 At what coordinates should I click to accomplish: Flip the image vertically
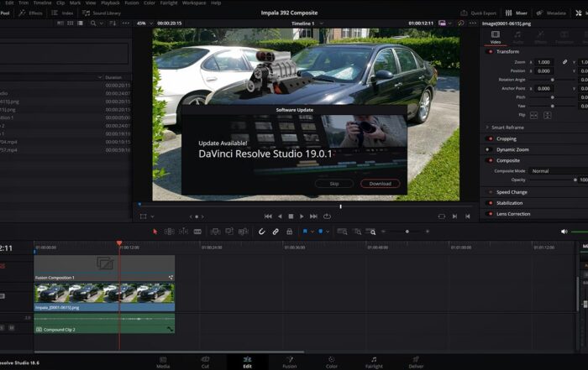point(548,115)
